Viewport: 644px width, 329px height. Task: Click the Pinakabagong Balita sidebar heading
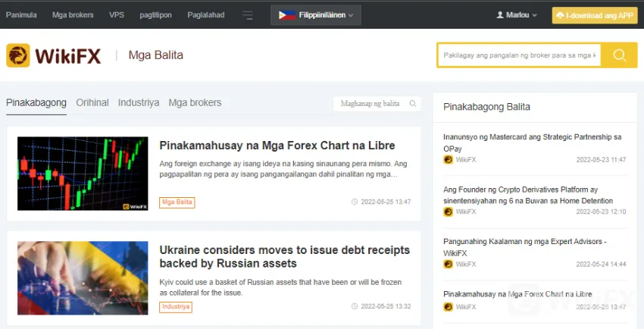click(486, 107)
